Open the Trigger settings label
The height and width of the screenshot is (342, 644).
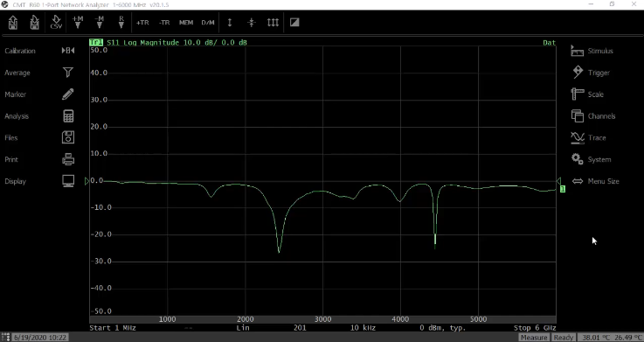coord(599,73)
